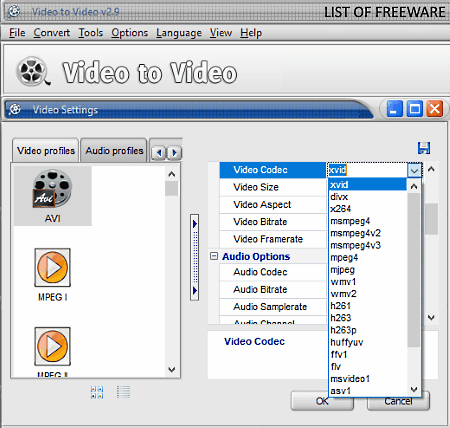Click the Cancel button
This screenshot has width=450, height=428.
pyautogui.click(x=398, y=401)
